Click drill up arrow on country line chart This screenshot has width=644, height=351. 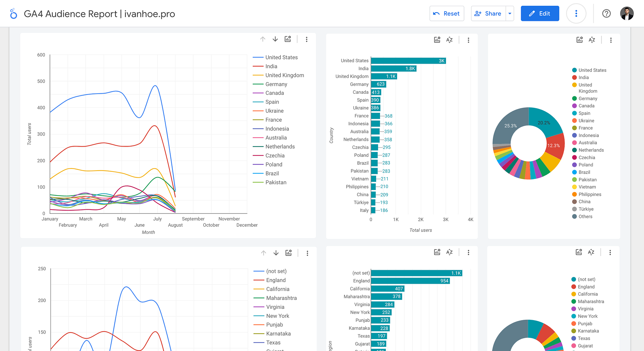tap(263, 39)
